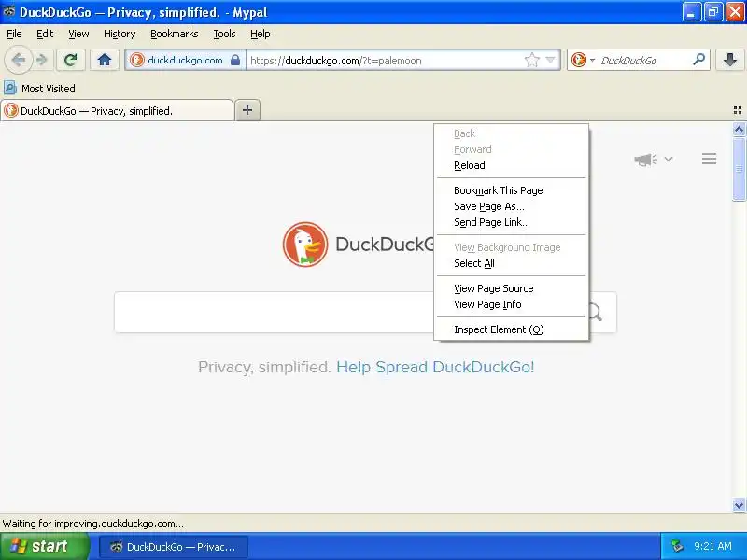Screen dimensions: 747x560
Task: Click the Waiting for improving.duckduckgo.com status text
Action: click(92, 524)
